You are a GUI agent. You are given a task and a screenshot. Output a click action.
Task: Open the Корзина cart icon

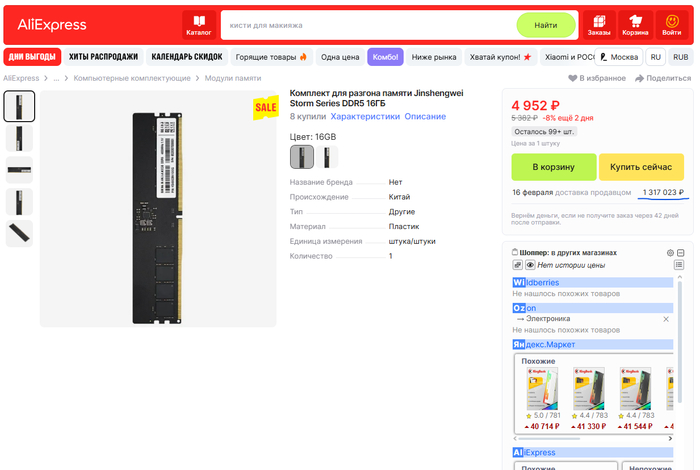[635, 25]
